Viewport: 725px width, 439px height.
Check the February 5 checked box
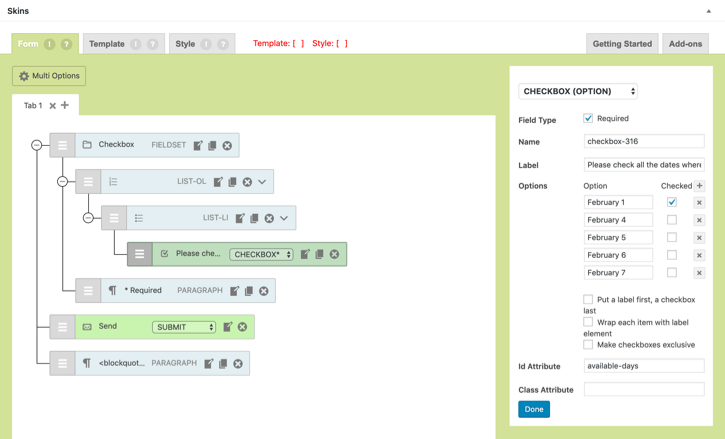pos(672,238)
